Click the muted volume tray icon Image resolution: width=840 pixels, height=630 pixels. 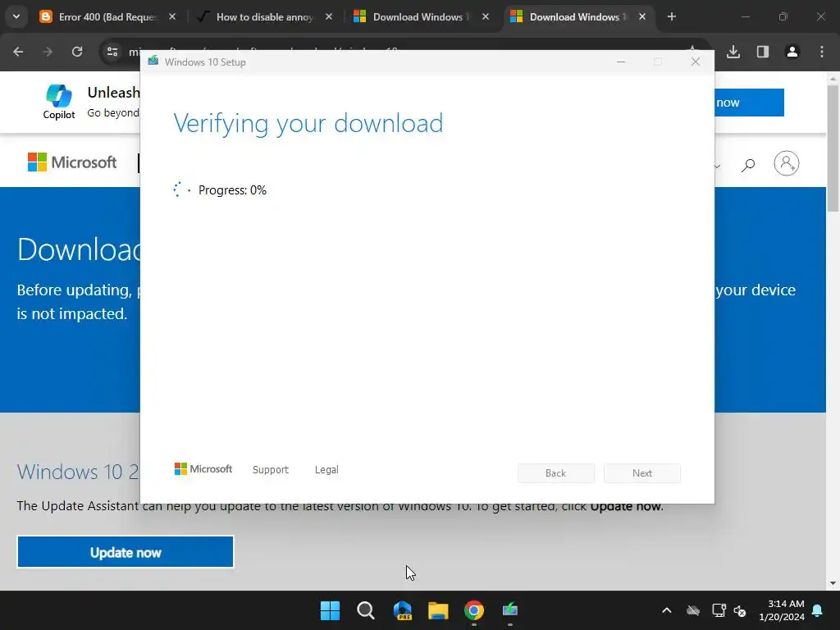pos(741,610)
